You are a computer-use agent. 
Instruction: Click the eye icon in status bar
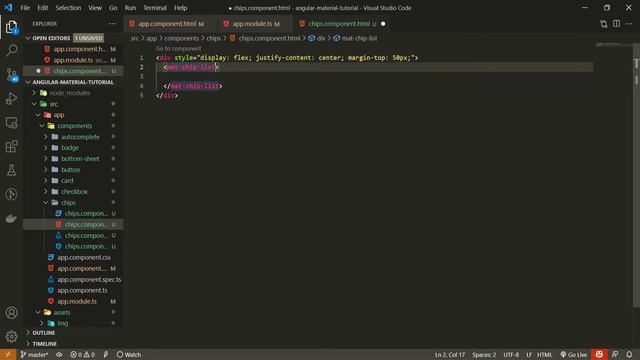coord(59,354)
